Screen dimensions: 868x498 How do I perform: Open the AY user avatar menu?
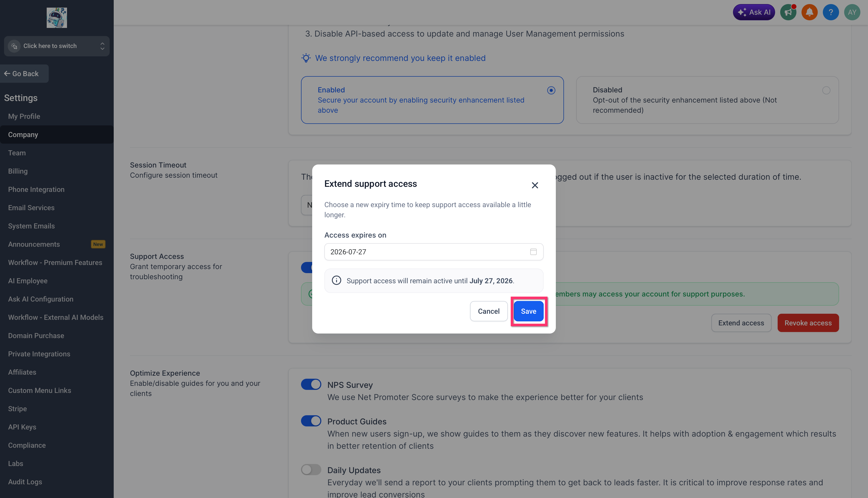click(x=852, y=12)
